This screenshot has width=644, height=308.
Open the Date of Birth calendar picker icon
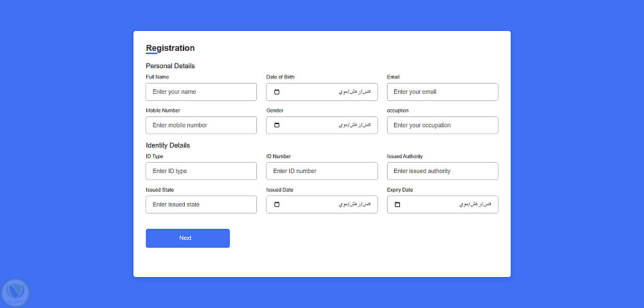coord(277,92)
